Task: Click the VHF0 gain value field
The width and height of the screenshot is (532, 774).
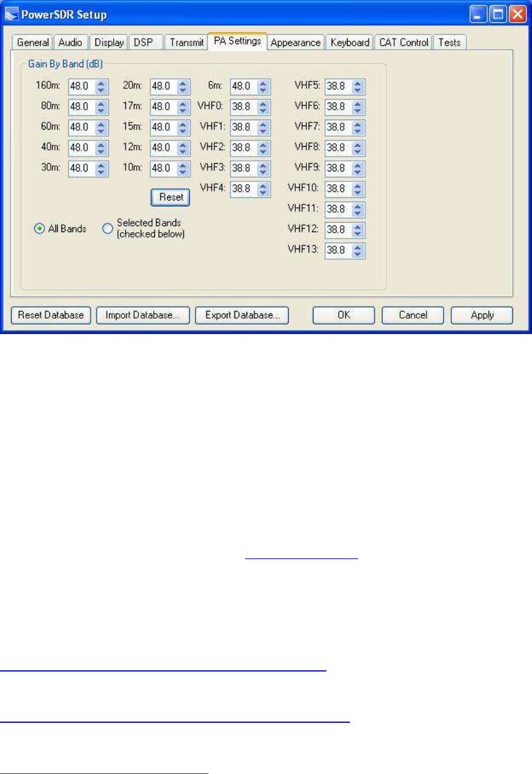Action: [244, 107]
